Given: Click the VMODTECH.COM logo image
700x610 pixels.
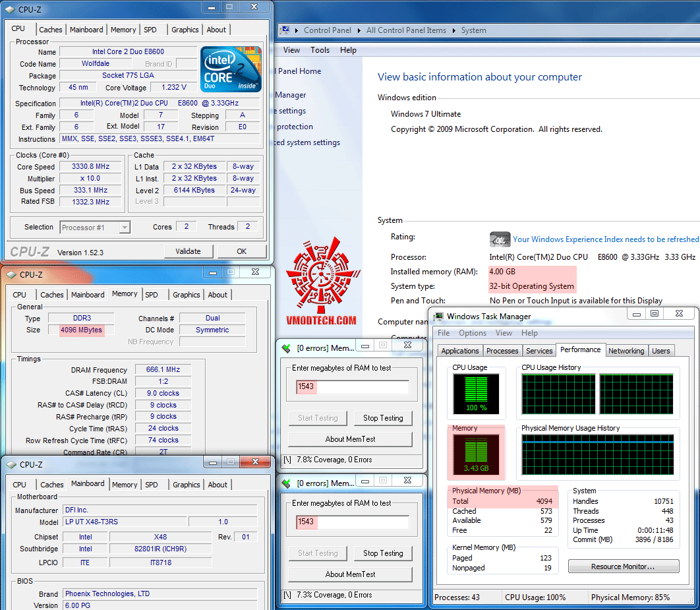Looking at the screenshot, I should click(322, 282).
